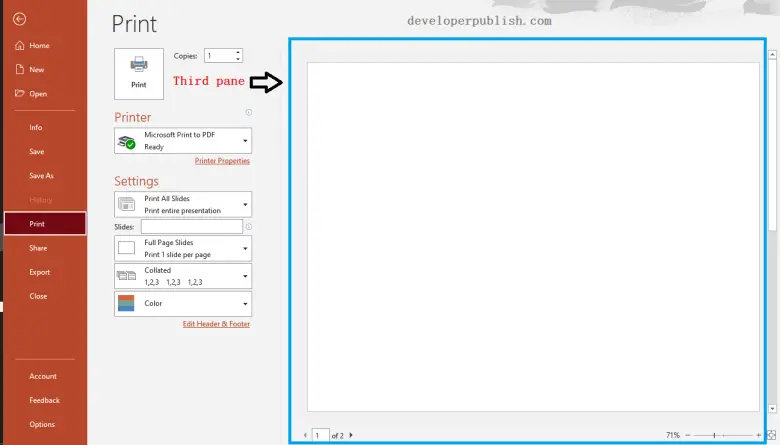
Task: Open the Color mode dropdown
Action: 183,303
